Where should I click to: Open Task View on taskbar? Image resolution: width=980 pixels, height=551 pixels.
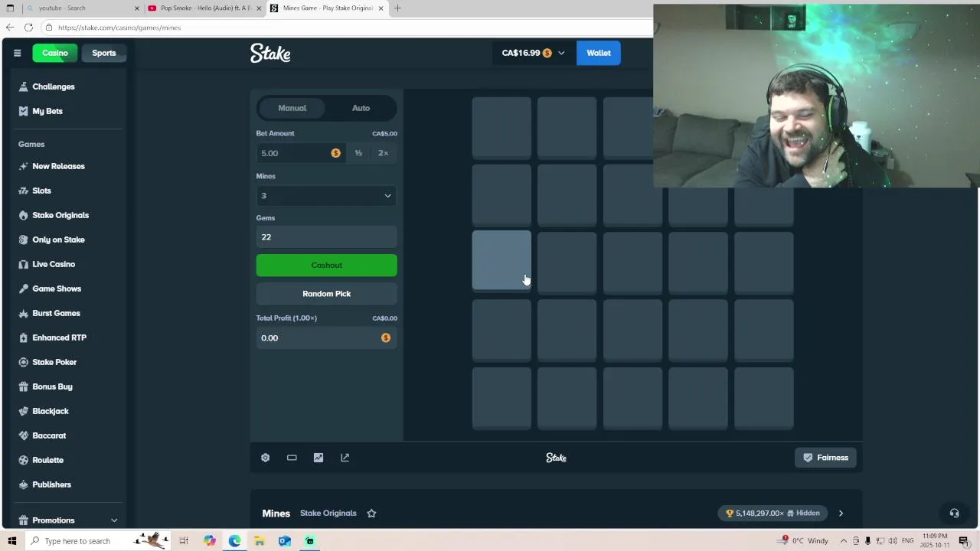(184, 541)
